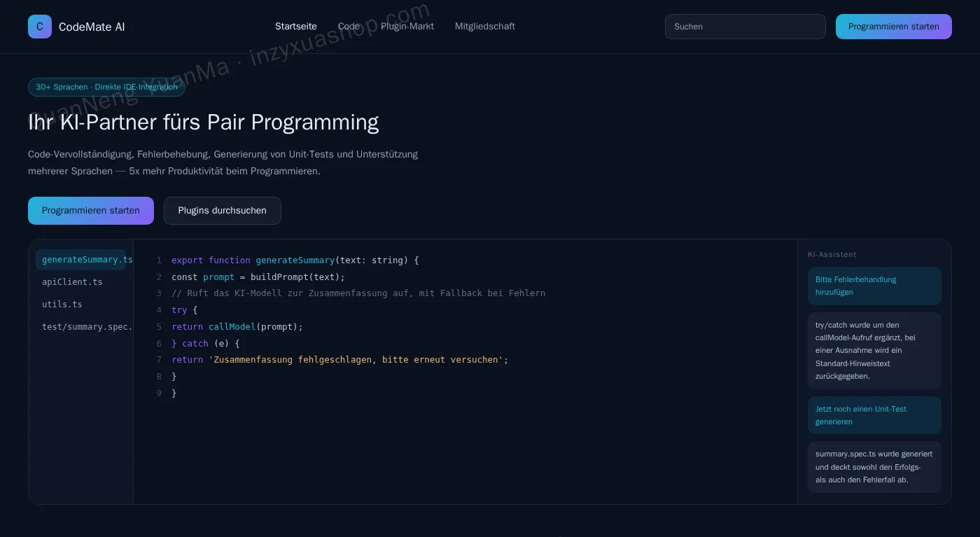Click the CodeMate AI brand name

tap(92, 27)
